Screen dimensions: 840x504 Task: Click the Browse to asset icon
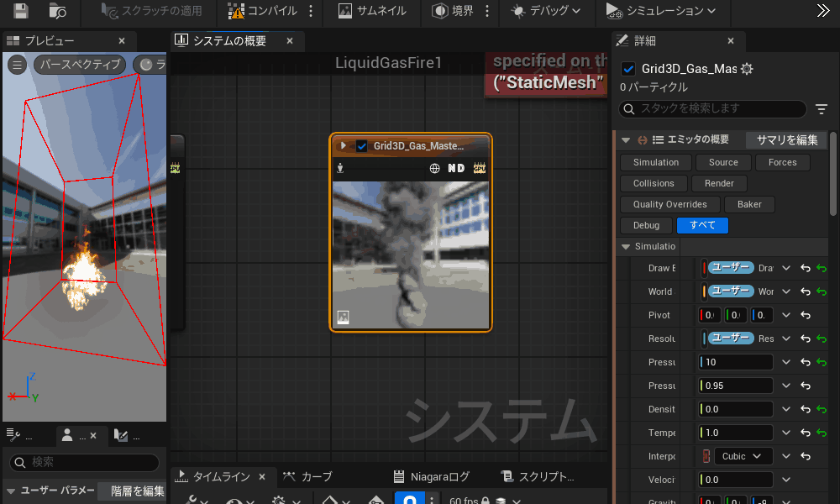point(58,11)
